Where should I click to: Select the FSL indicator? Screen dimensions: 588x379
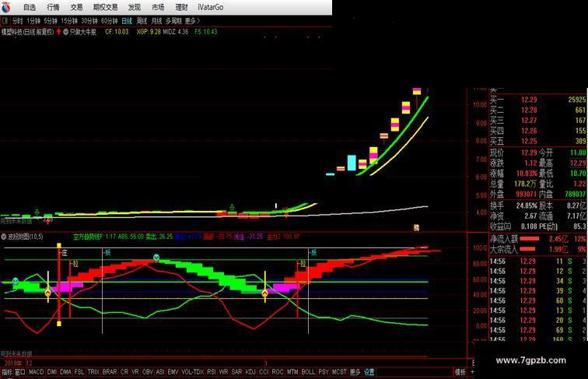[x=79, y=372]
